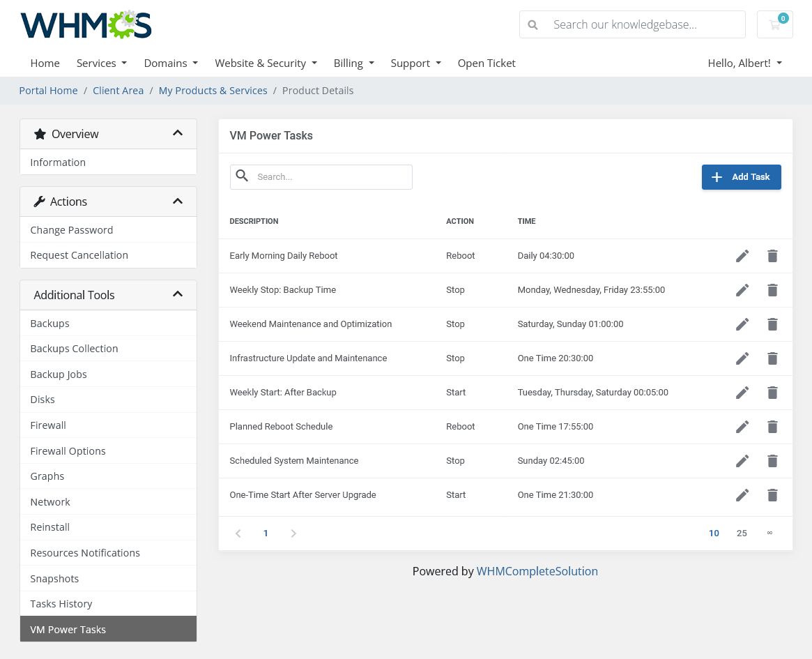Delete the Scheduled System Maintenance task
Image resolution: width=812 pixels, height=659 pixels.
click(772, 461)
